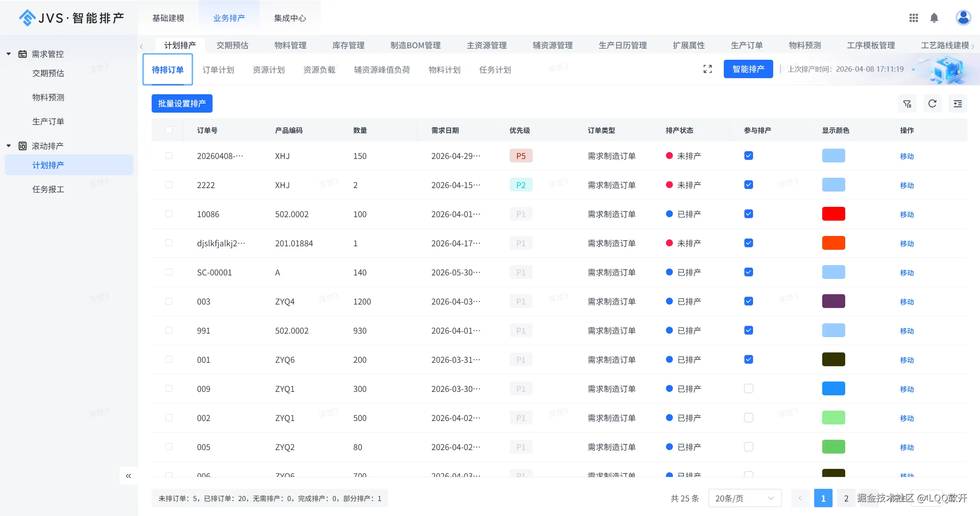Open the user avatar menu
Image resolution: width=980 pixels, height=516 pixels.
963,18
